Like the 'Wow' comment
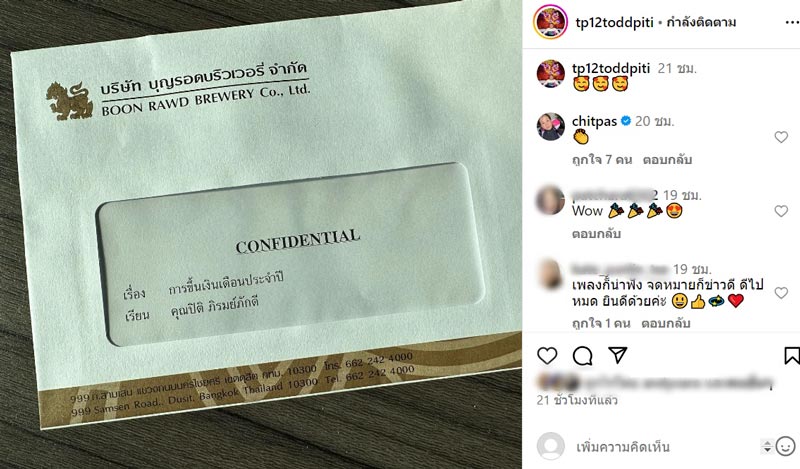 (x=781, y=211)
